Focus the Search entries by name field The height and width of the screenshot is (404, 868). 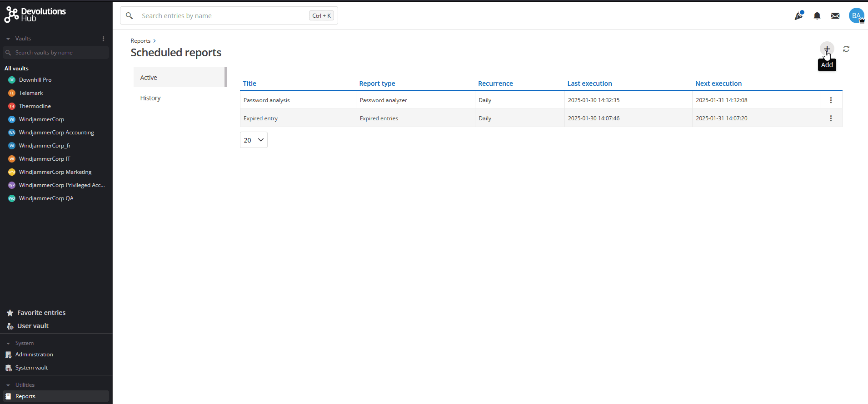[223, 16]
